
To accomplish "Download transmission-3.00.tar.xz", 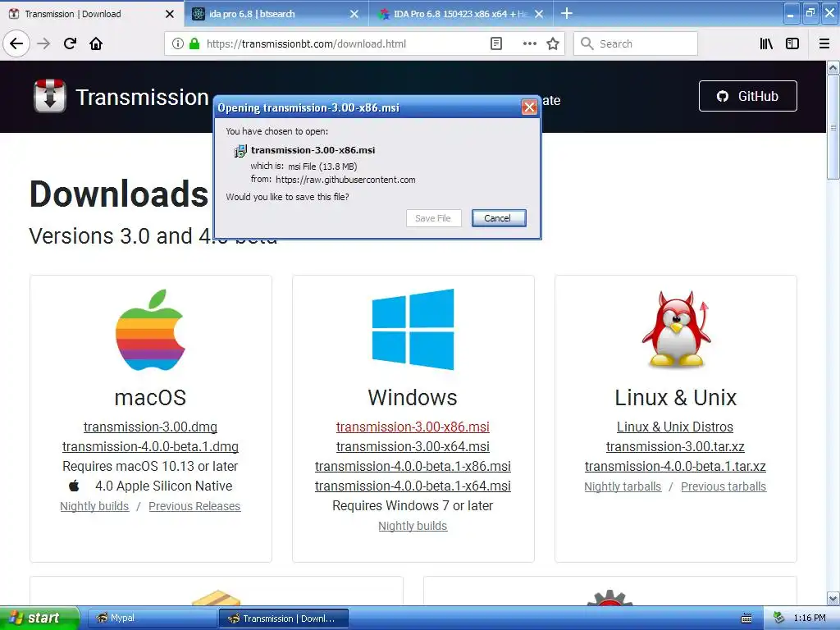I will click(675, 447).
